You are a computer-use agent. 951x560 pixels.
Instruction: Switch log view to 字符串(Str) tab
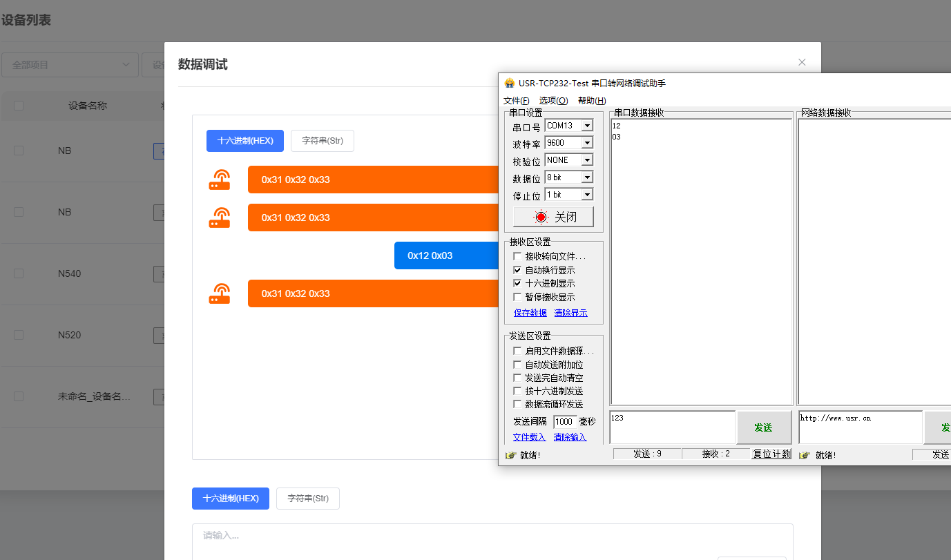(x=323, y=140)
